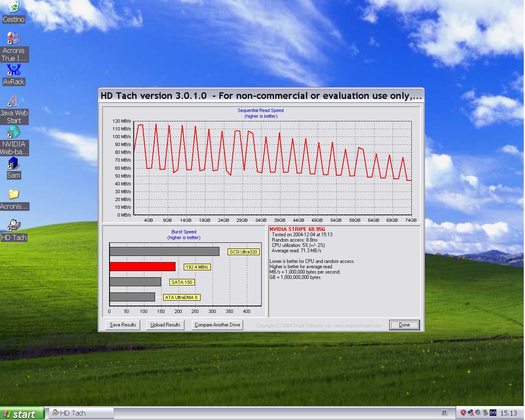Click the CPU utilization: 5% text
Viewport: 525px width, 420px height.
298,245
